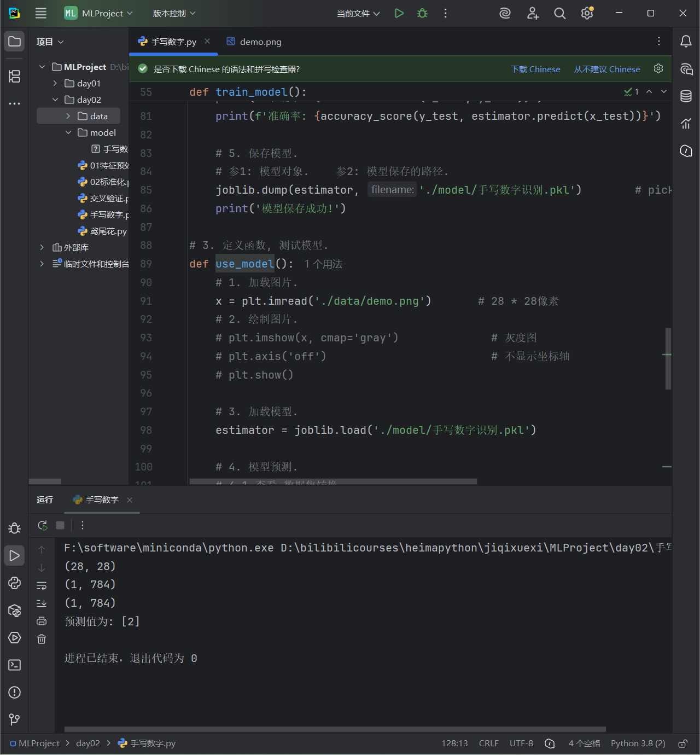Expand the day01 folder
Viewport: 700px width, 755px height.
click(x=55, y=83)
